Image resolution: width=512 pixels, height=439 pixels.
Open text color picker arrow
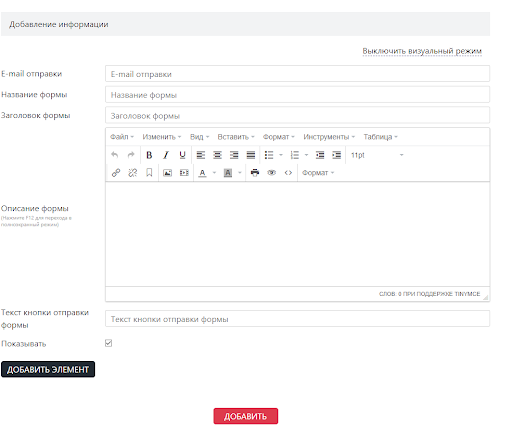coord(214,173)
